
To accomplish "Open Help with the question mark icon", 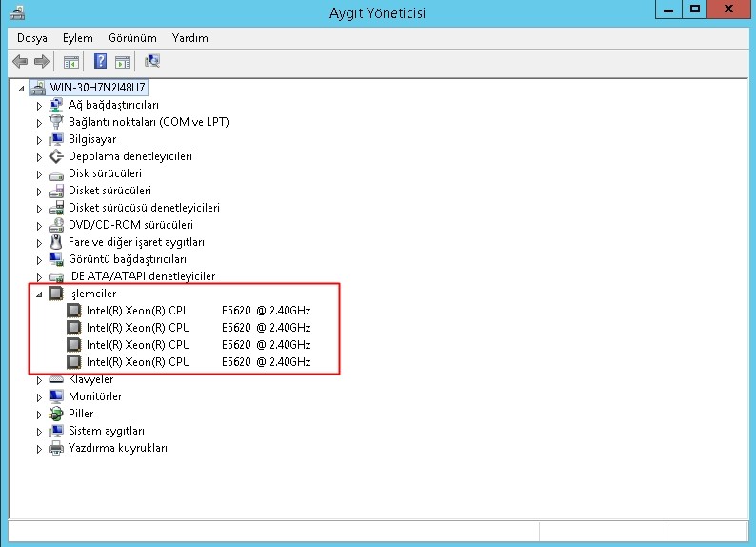I will click(100, 61).
